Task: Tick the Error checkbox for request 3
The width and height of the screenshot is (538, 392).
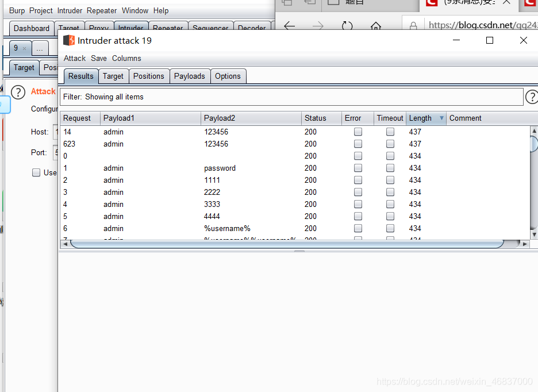Action: pos(358,192)
